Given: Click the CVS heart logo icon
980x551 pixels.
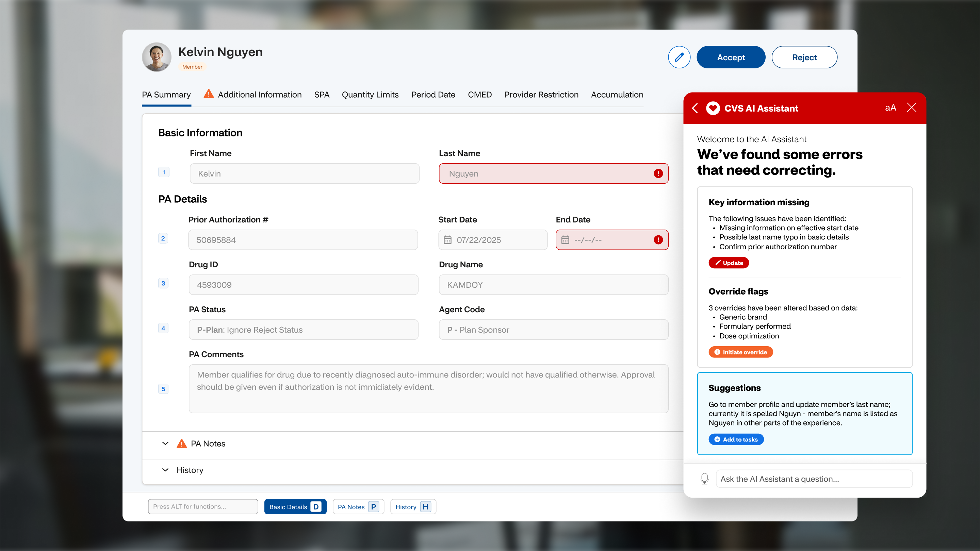Looking at the screenshot, I should (x=713, y=108).
